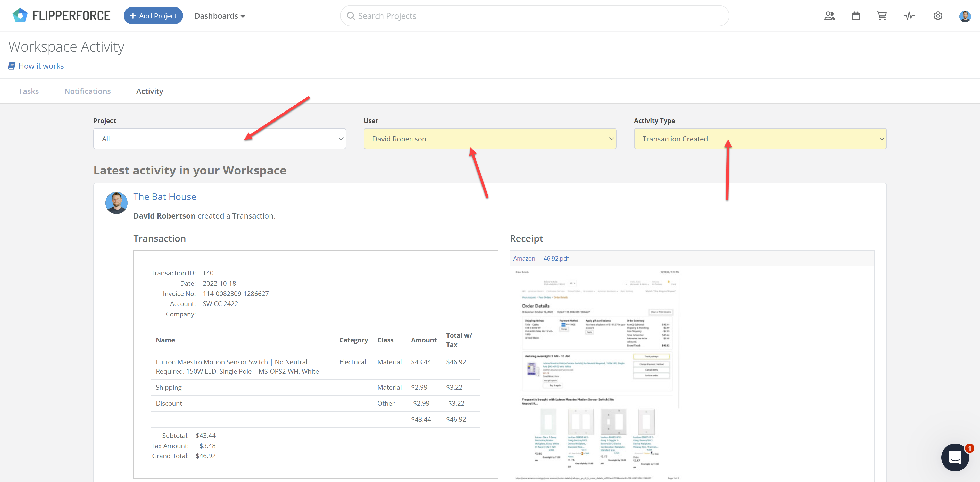The height and width of the screenshot is (482, 980).
Task: Open the Amazon 46.92.pdf receipt link
Action: click(x=541, y=259)
